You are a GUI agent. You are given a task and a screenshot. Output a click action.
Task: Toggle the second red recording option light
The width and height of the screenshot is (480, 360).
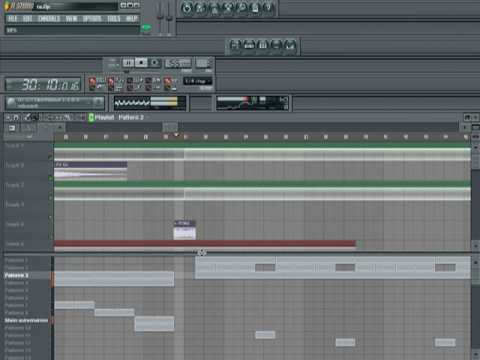coord(111,83)
